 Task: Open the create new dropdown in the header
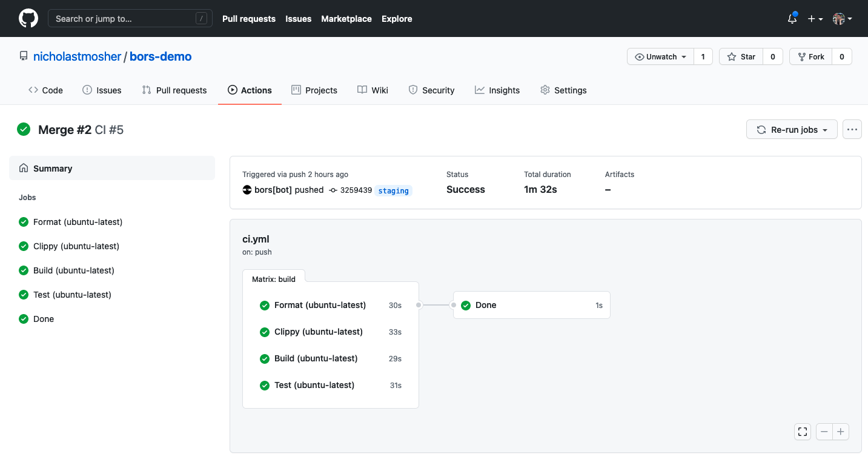(815, 19)
